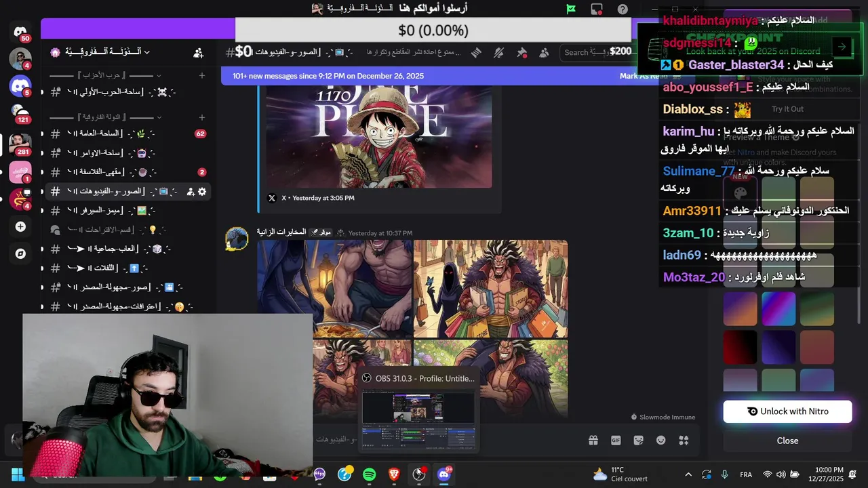The width and height of the screenshot is (868, 488).
Task: Open channel صور-مجهولة-المصدر
Action: (x=128, y=287)
